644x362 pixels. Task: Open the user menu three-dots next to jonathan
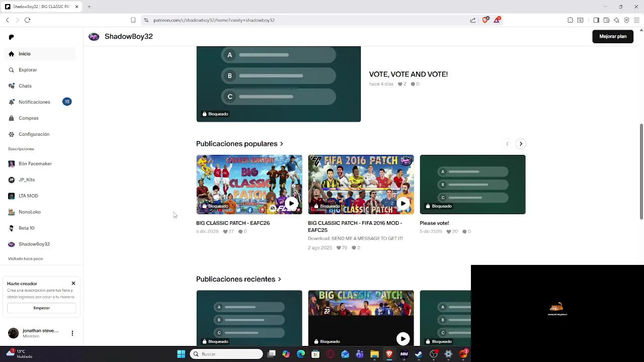(72, 333)
